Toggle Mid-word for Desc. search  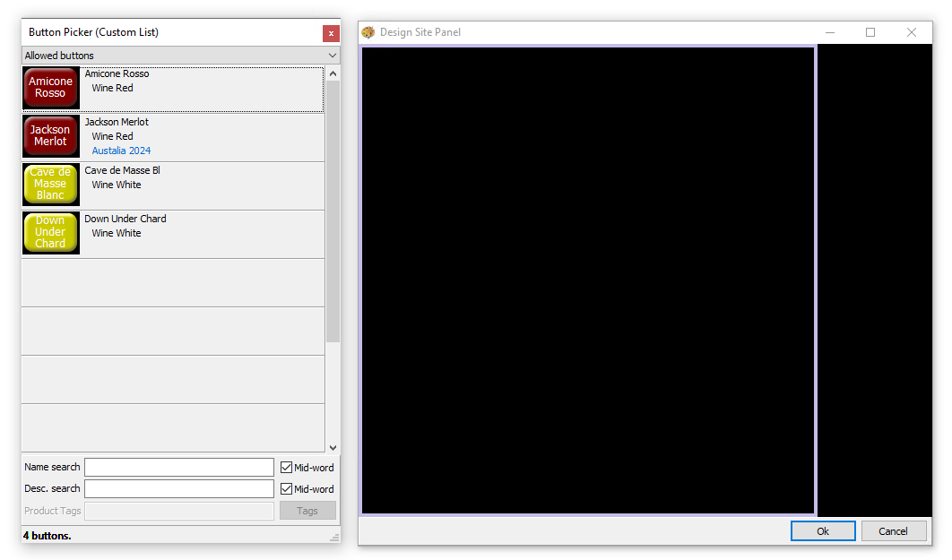(287, 489)
